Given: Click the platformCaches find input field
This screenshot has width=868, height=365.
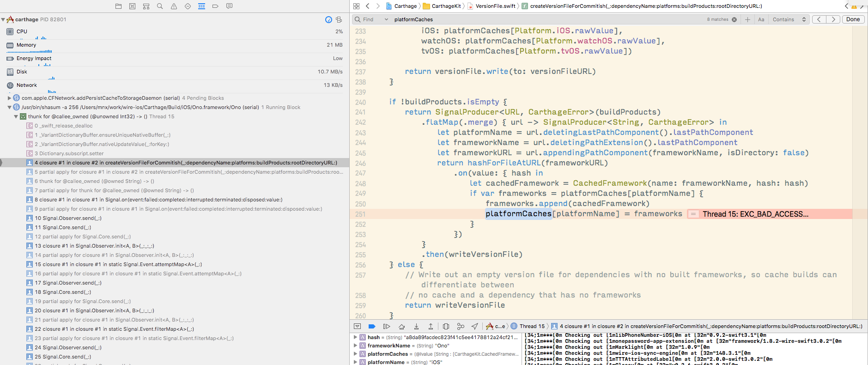Looking at the screenshot, I should click(547, 19).
